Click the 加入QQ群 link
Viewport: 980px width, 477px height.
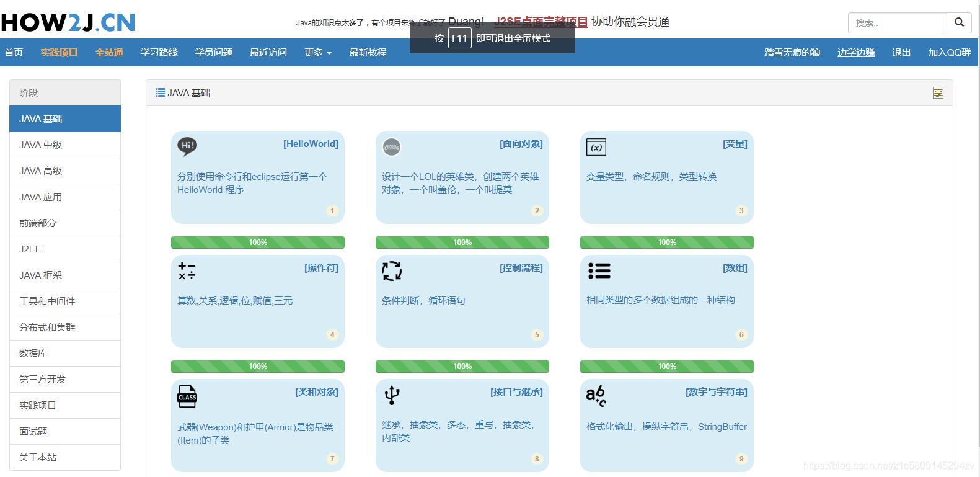(950, 53)
